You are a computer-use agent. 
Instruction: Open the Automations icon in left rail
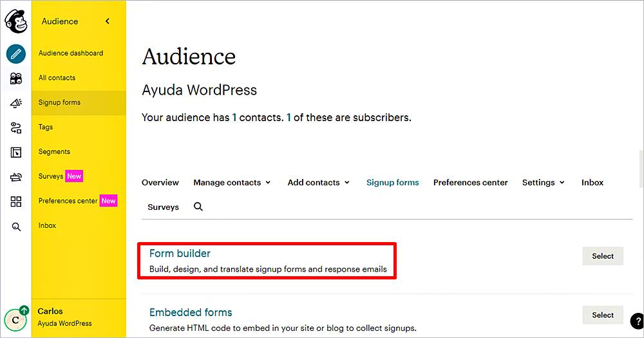click(16, 127)
